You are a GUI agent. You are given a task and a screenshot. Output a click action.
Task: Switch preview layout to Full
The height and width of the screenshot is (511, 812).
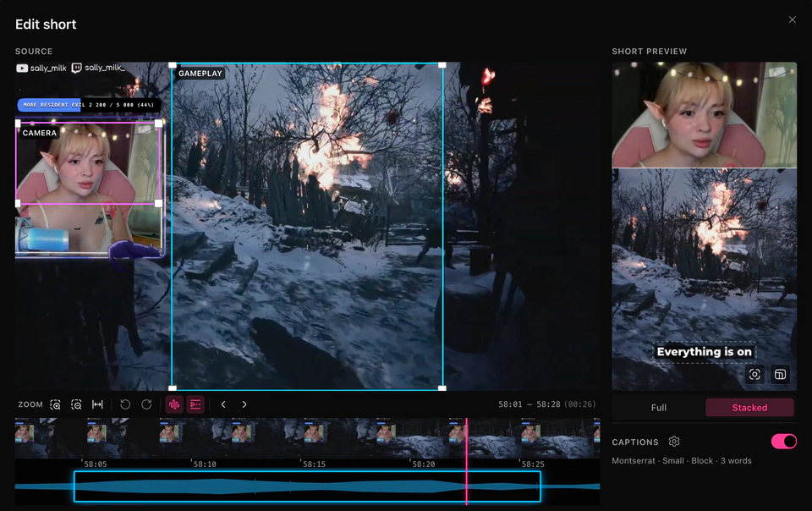[659, 408]
